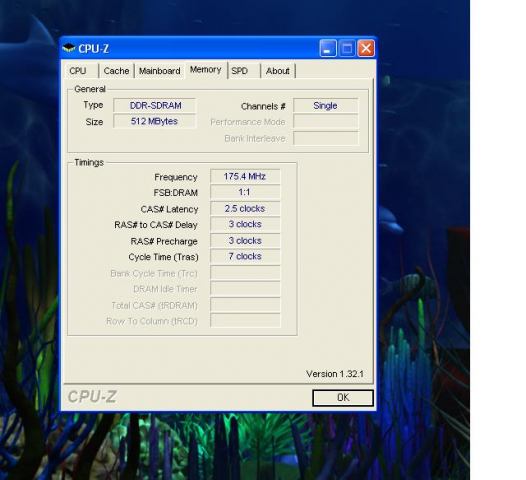Image resolution: width=526 pixels, height=480 pixels.
Task: Click the RAS# Precharge clocks value
Action: 245,241
